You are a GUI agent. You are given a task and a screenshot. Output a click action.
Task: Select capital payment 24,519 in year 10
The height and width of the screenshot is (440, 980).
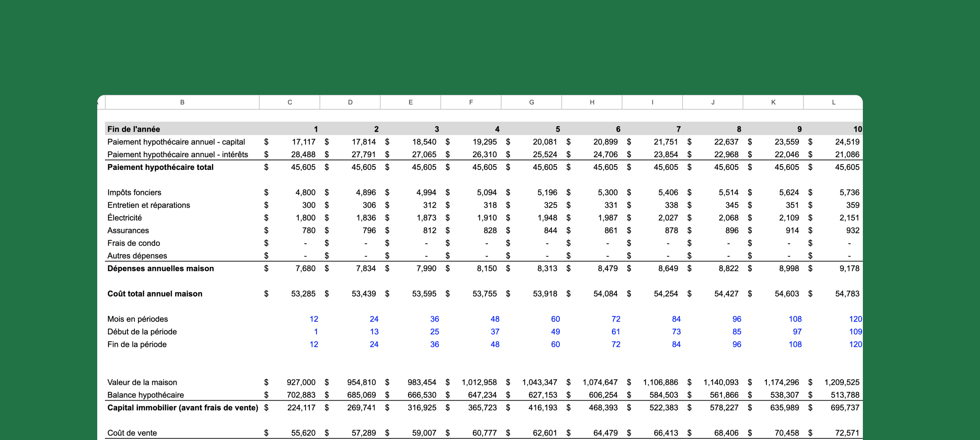pos(847,142)
